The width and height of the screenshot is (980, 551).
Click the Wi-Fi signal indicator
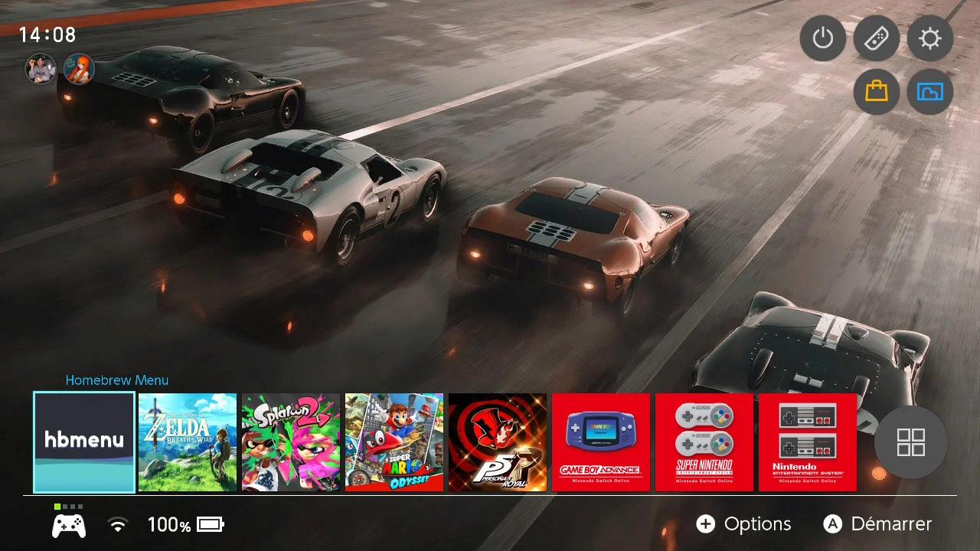coord(117,524)
